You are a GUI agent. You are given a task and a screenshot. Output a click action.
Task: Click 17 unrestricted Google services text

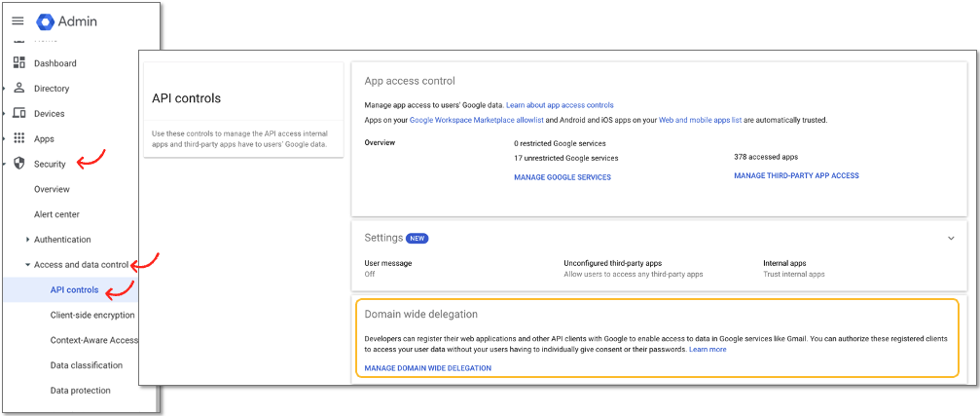(565, 158)
